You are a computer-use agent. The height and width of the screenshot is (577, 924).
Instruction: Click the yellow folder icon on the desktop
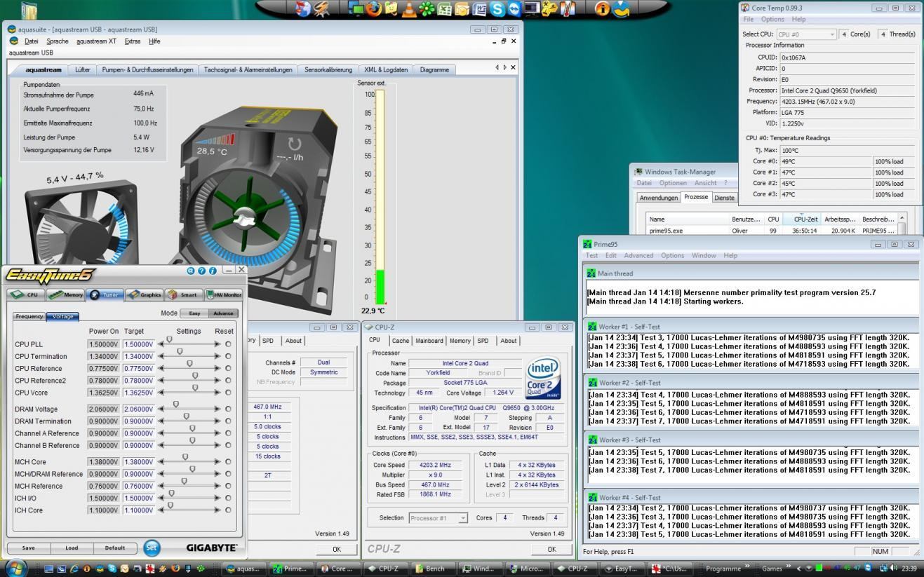pos(29,10)
